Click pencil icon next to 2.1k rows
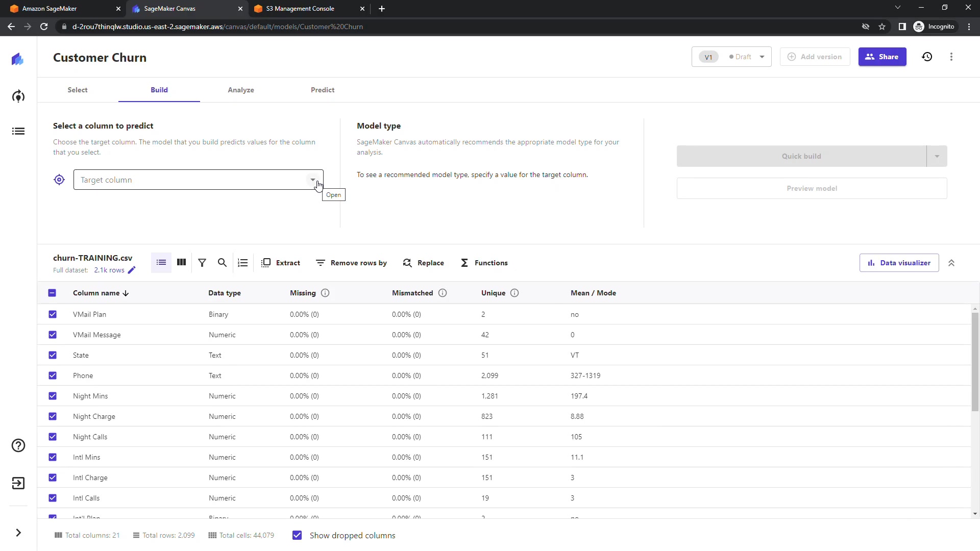 132,270
